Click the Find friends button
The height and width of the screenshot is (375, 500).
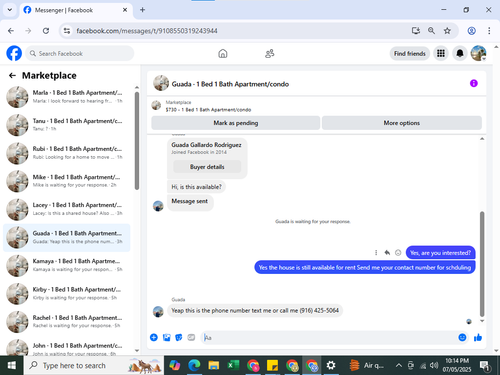(x=410, y=53)
